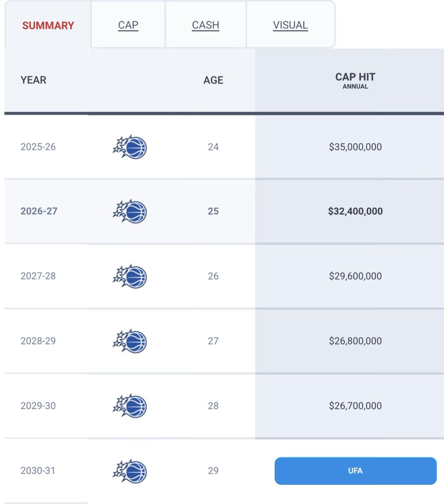Select the $26,800,000 cap hit cell
Image resolution: width=444 pixels, height=504 pixels.
pyautogui.click(x=355, y=341)
